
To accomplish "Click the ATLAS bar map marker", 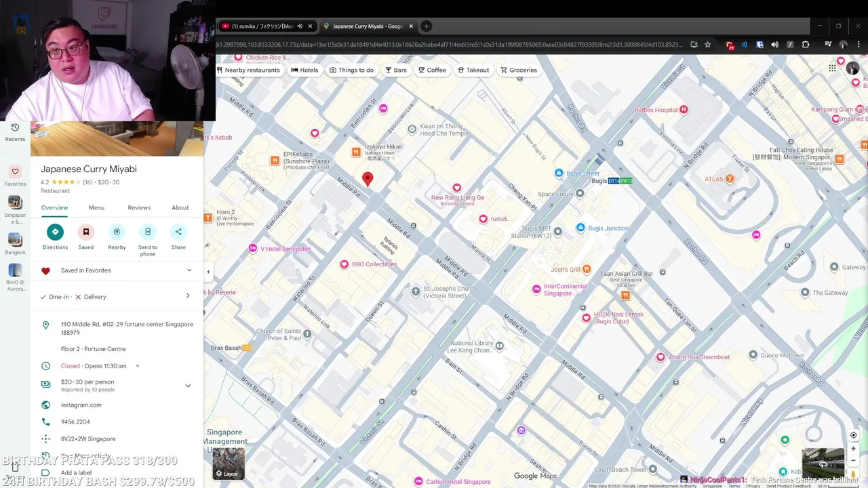I will click(730, 179).
